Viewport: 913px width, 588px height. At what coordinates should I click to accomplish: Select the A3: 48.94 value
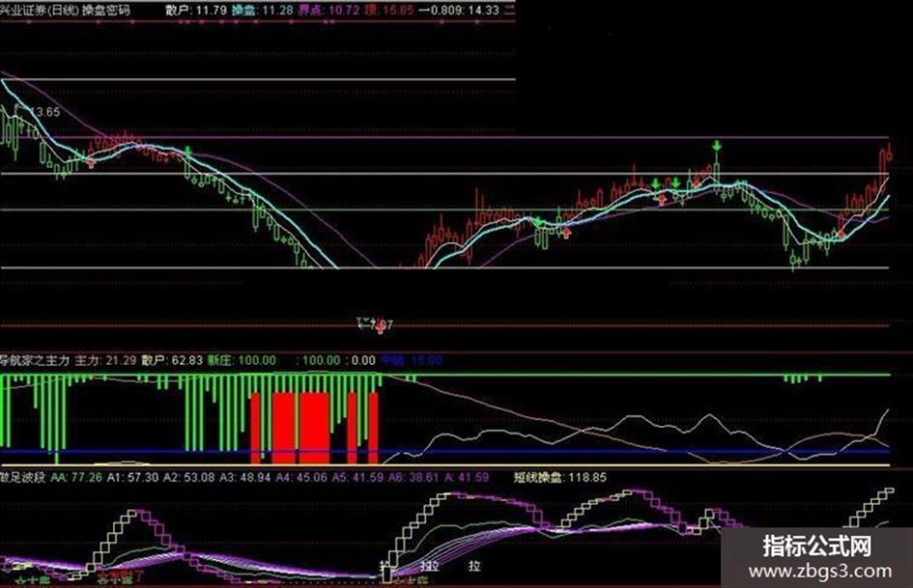pos(245,477)
